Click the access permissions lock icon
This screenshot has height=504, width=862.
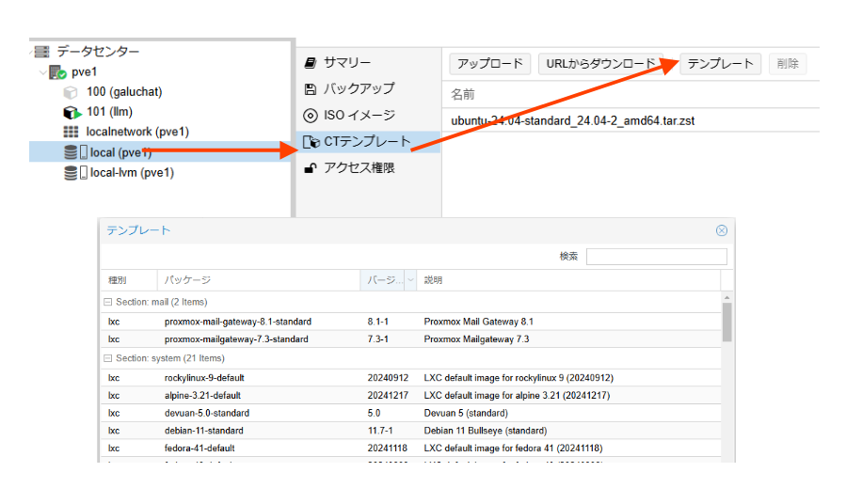click(311, 168)
